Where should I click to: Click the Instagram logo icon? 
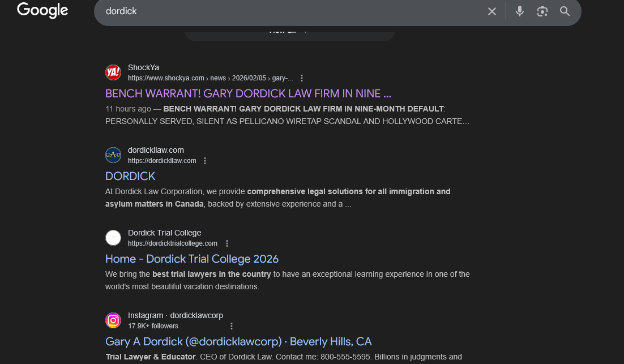(x=113, y=320)
